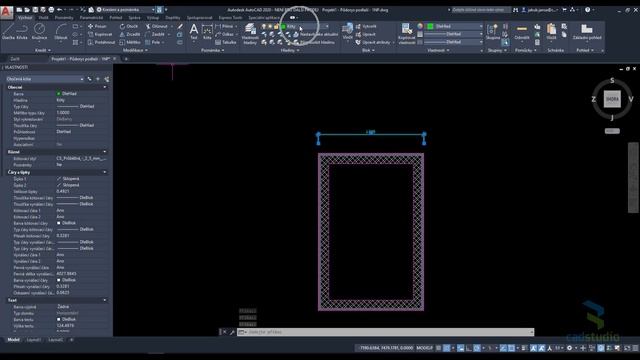Click the Zaoblit fillet tool

click(155, 34)
